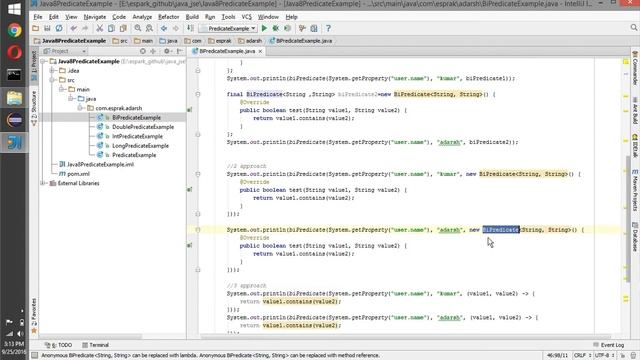Screen dimensions: 640x360
Task: Select the BiPredicateExample.java editor tab
Action: point(227,51)
